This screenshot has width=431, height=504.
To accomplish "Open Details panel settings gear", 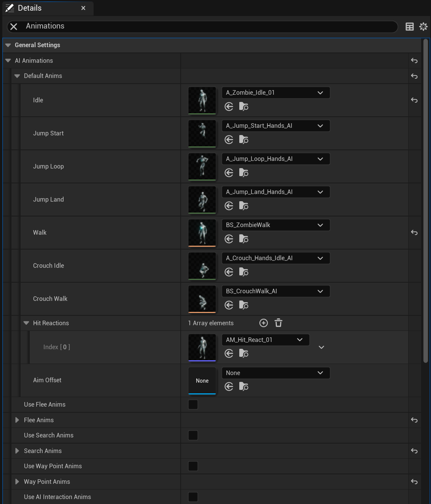I will click(x=423, y=27).
